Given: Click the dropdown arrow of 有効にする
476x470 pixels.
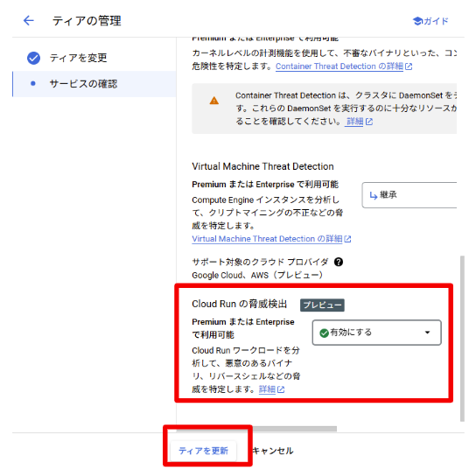Looking at the screenshot, I should 427,333.
